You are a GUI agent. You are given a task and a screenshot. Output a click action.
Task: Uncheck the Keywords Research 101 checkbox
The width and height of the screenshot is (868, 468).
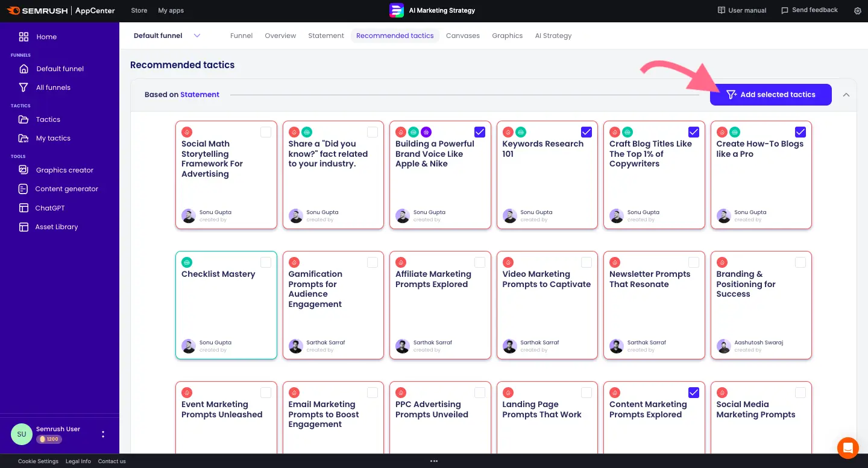click(587, 132)
